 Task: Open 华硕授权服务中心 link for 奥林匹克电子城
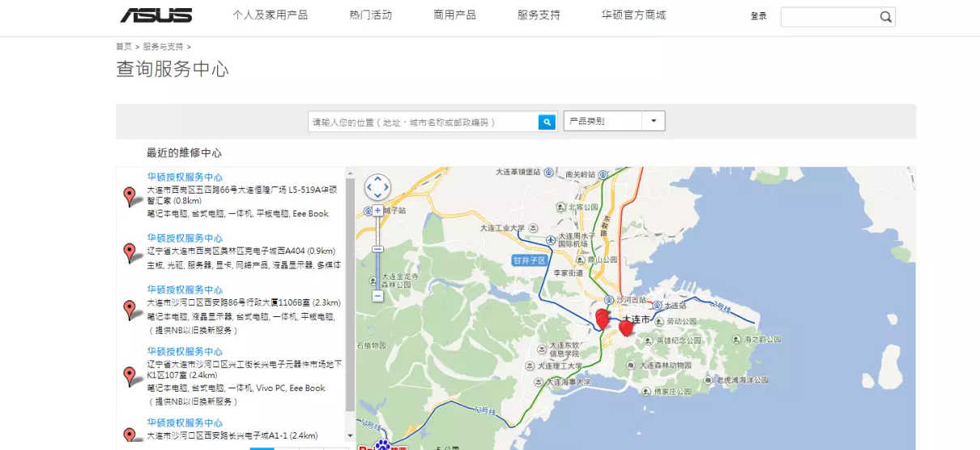(x=185, y=238)
